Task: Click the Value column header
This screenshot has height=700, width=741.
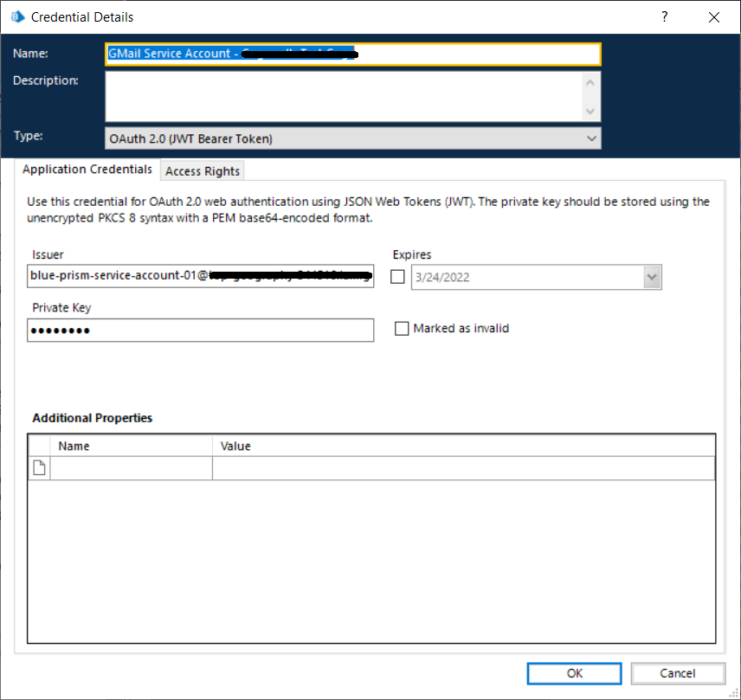Action: (463, 446)
